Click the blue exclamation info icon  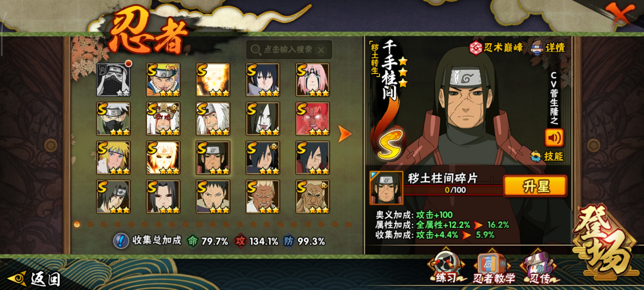[121, 241]
